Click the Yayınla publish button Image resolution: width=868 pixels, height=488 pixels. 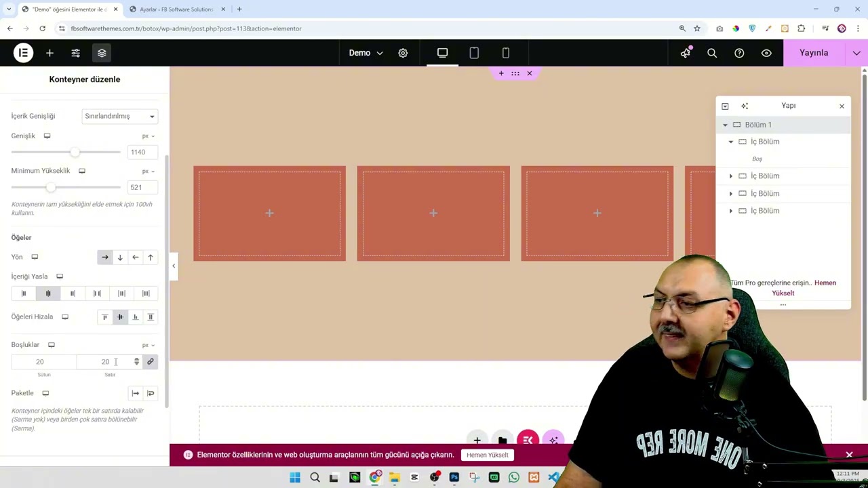click(814, 53)
